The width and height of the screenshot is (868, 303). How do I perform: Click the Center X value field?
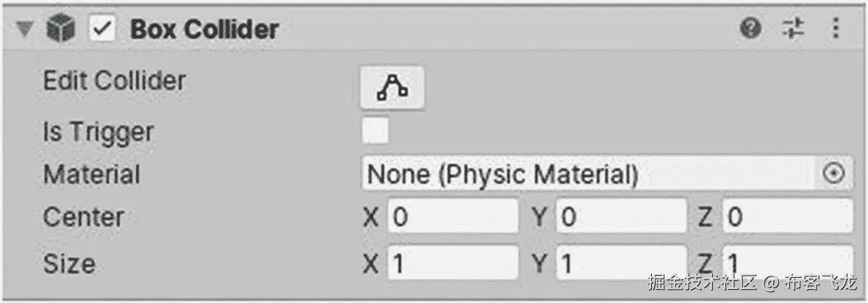(452, 216)
